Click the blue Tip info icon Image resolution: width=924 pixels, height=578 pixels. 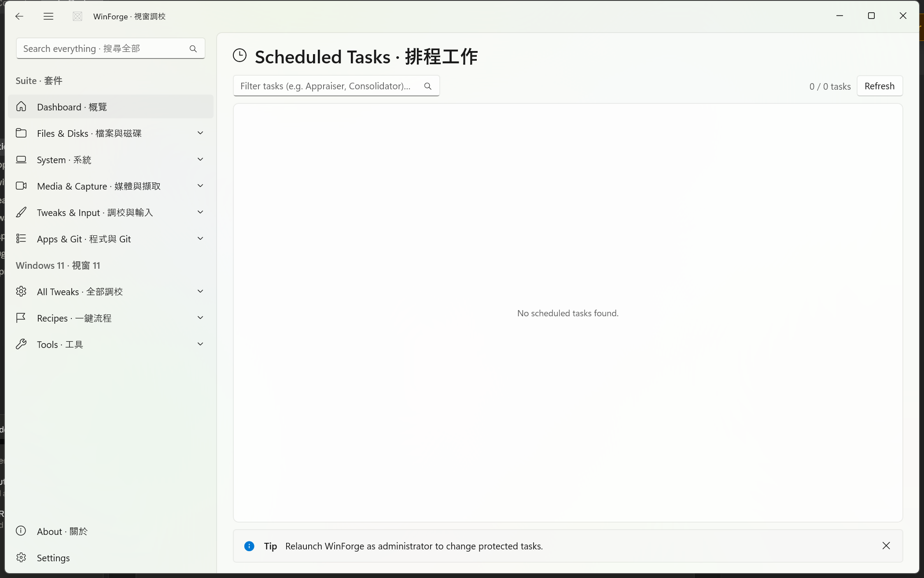click(x=249, y=546)
